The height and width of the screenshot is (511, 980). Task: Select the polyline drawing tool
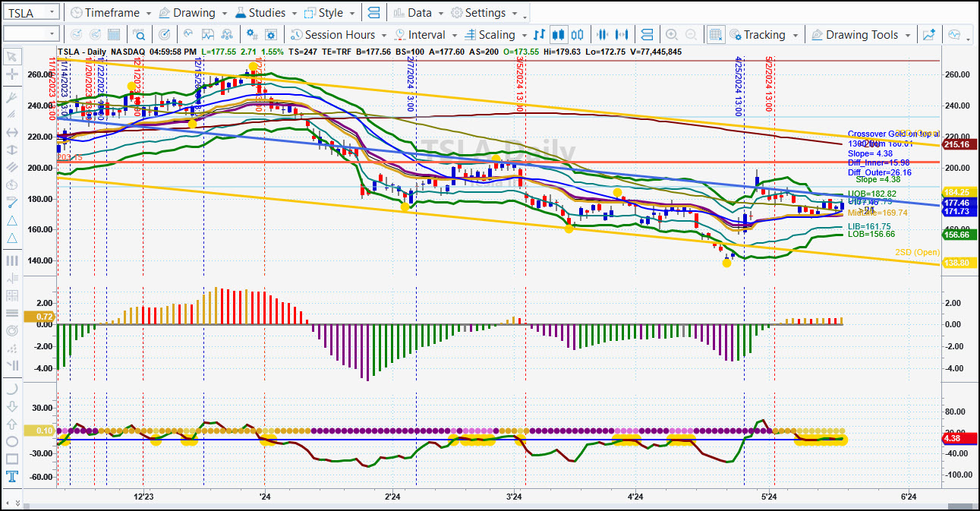[x=11, y=203]
